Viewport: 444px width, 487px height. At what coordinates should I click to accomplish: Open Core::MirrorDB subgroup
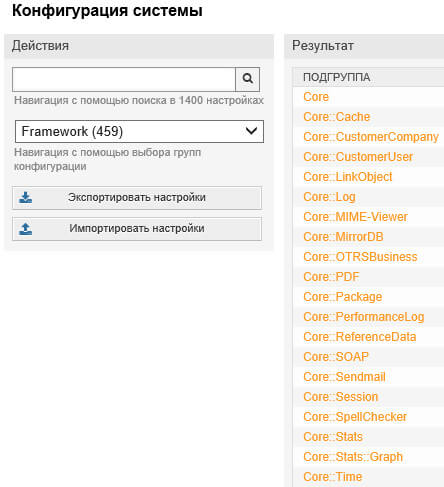pos(343,237)
